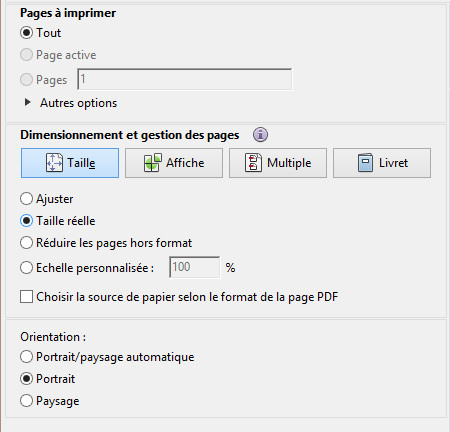Click the Taille resize icon

[54, 163]
